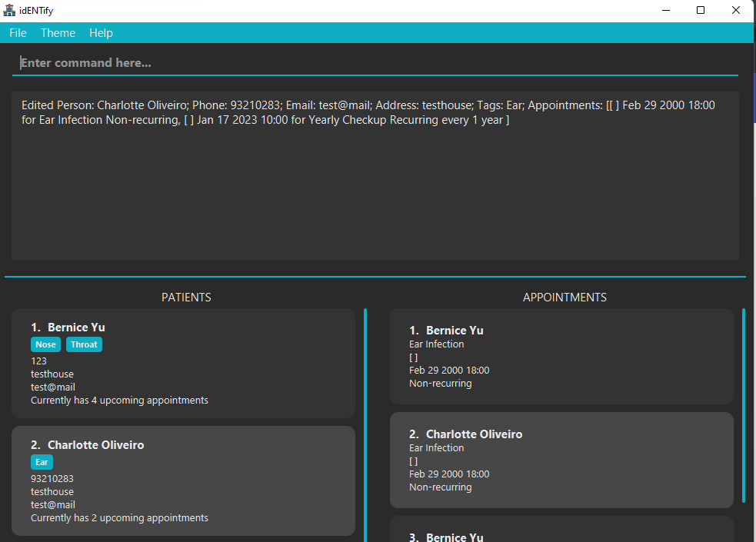Click the APPOINTMENTS list header
This screenshot has height=542, width=756.
point(565,298)
